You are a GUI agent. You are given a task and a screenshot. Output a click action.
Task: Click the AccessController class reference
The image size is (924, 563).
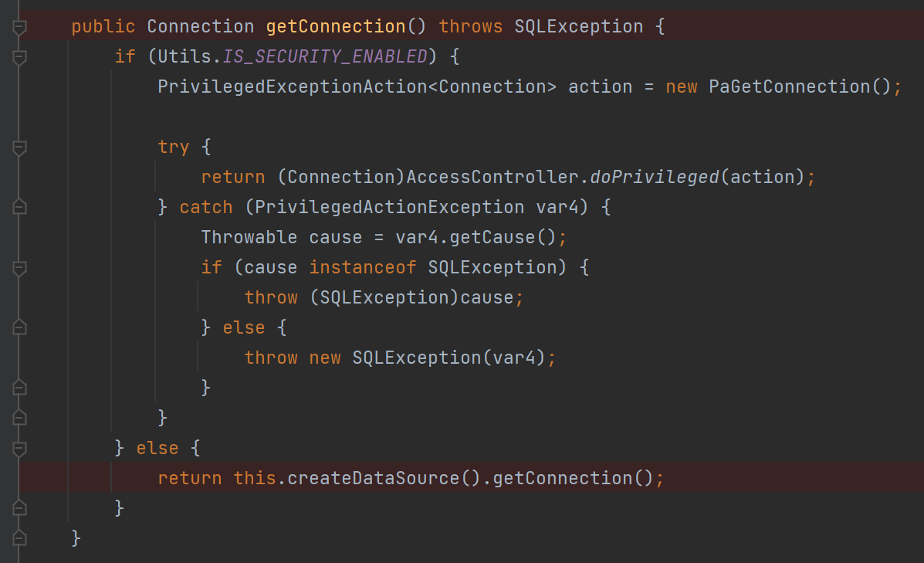[492, 177]
